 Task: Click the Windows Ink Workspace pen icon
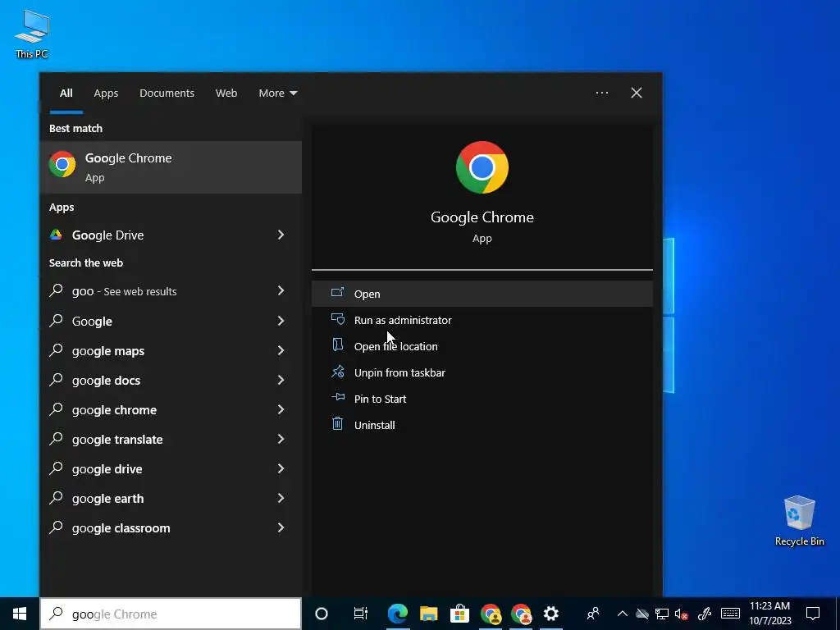coord(705,614)
